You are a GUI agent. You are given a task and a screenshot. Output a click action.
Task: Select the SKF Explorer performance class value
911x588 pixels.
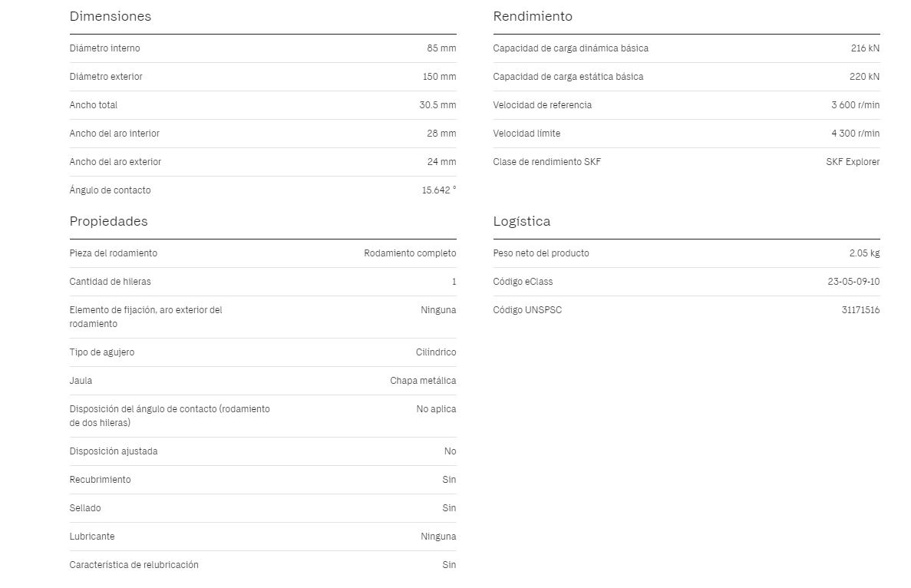coord(853,162)
